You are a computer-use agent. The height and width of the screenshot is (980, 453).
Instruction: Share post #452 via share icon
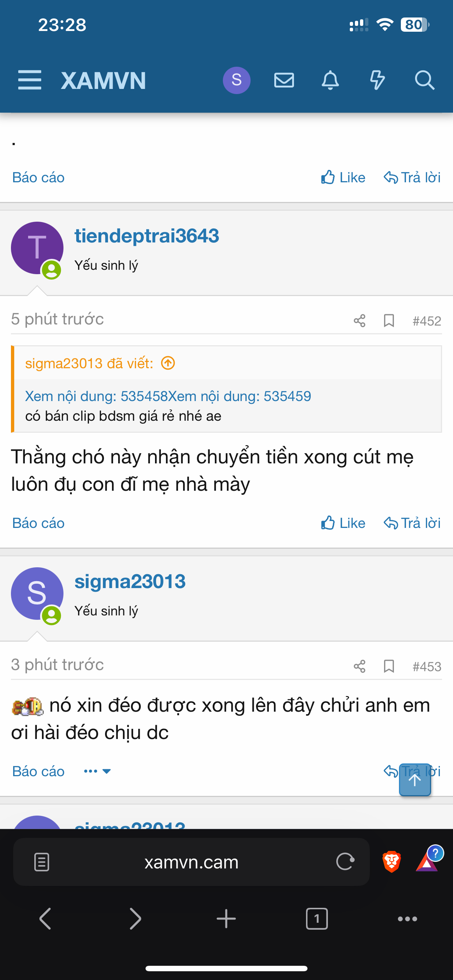[x=359, y=321]
